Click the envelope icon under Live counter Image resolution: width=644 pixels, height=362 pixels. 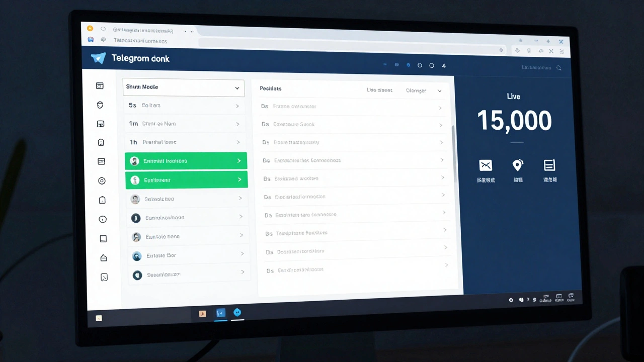pyautogui.click(x=486, y=165)
